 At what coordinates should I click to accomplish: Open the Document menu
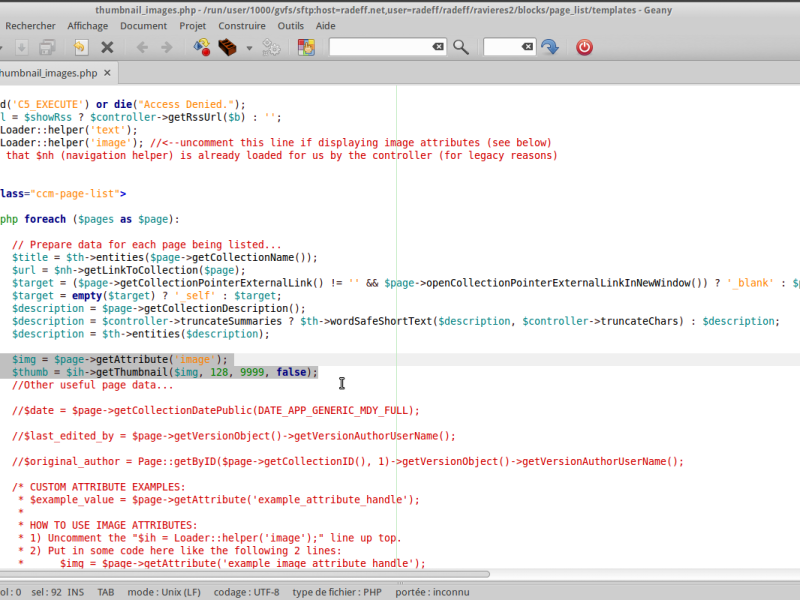pyautogui.click(x=143, y=26)
